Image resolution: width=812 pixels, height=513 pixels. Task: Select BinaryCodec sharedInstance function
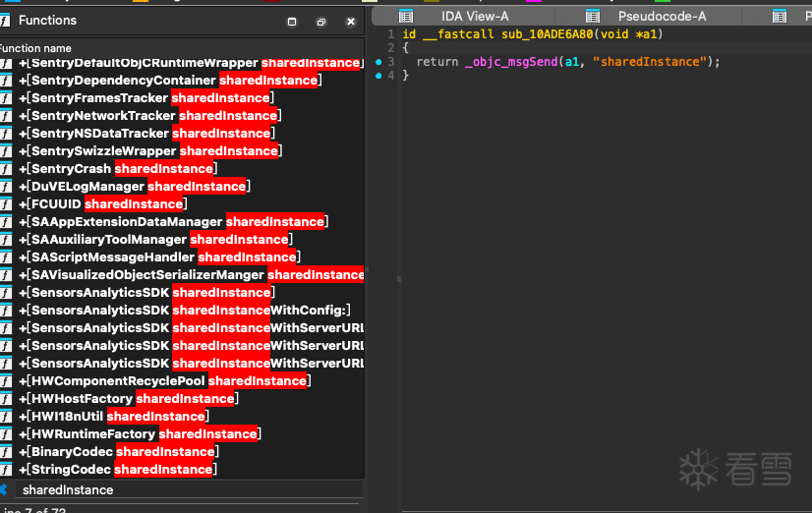click(x=182, y=451)
